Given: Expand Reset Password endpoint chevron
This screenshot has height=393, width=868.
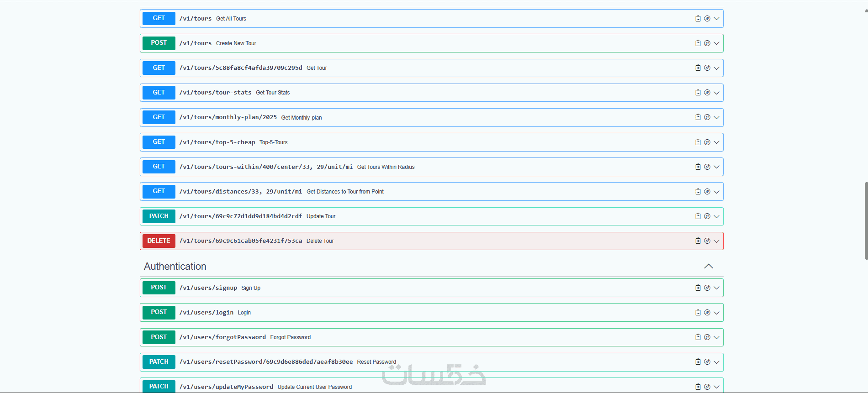Looking at the screenshot, I should pos(716,362).
